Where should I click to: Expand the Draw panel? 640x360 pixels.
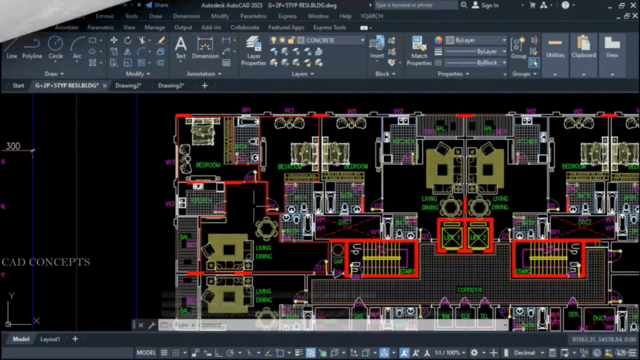pos(54,74)
